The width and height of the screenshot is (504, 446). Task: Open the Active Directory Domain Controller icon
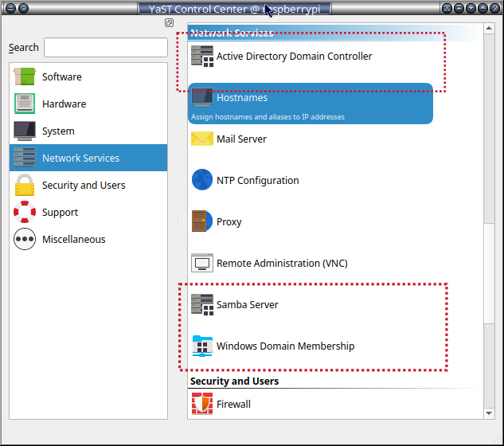[x=202, y=57]
